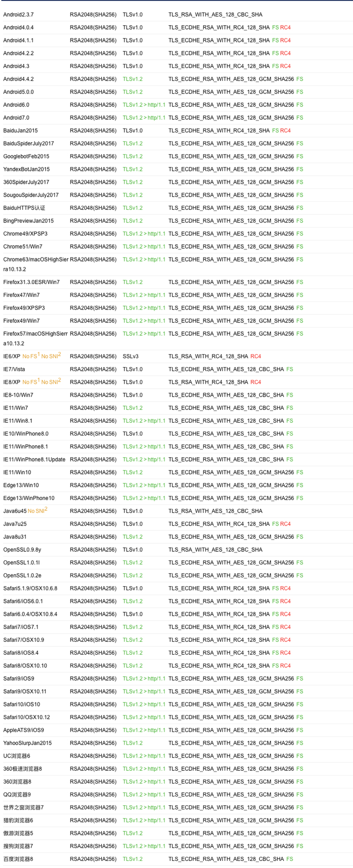Image resolution: width=353 pixels, height=868 pixels.
Task: Click the No SNI note in IE8/XP row
Action: pos(51,382)
